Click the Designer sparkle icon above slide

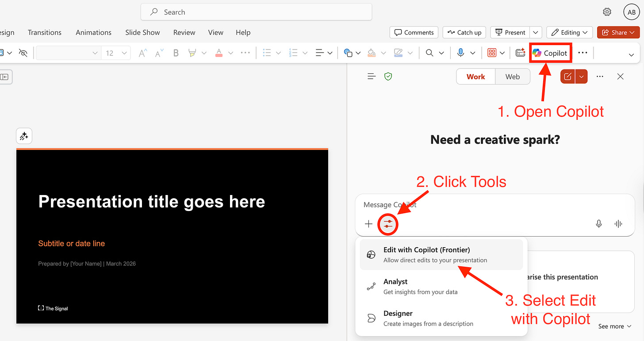coord(24,136)
